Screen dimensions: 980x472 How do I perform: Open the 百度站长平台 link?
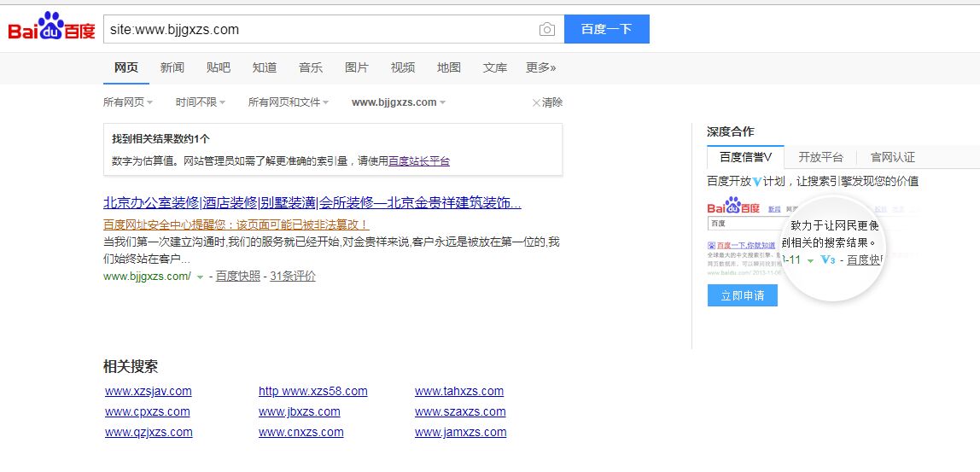coord(419,161)
